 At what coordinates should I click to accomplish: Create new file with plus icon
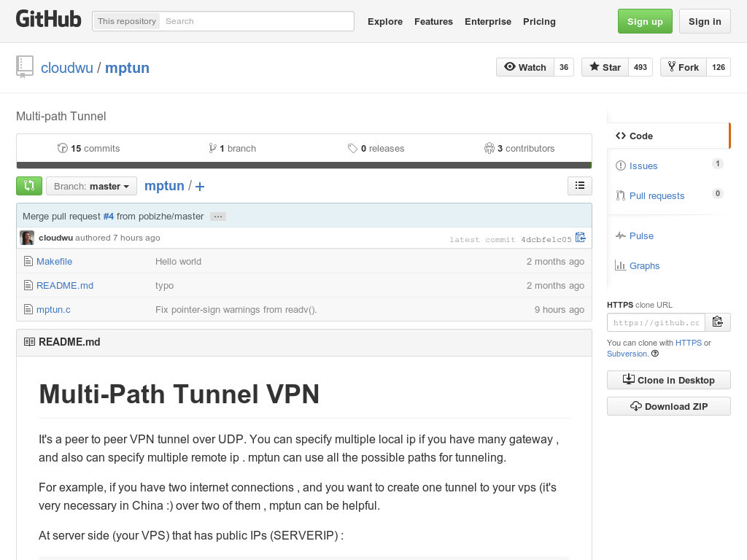point(200,187)
